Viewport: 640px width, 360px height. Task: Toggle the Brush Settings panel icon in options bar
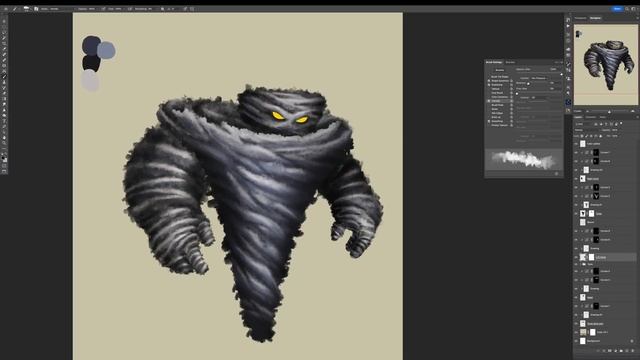coord(36,9)
